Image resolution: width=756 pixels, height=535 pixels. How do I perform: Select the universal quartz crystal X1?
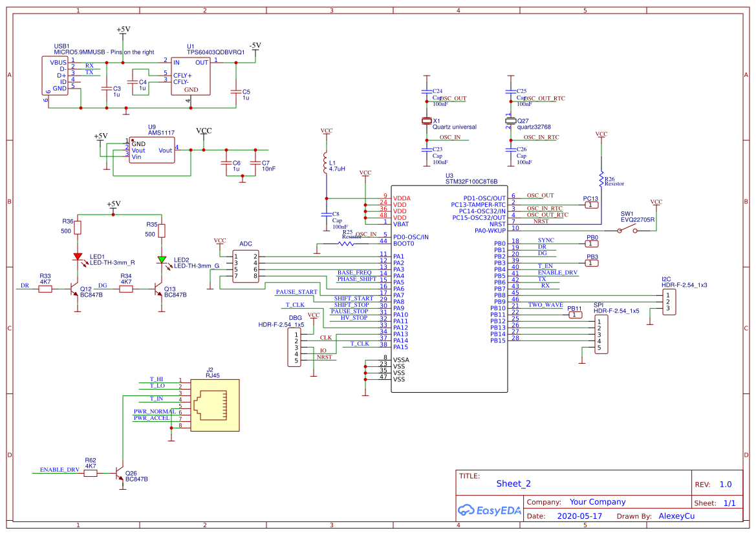click(427, 120)
